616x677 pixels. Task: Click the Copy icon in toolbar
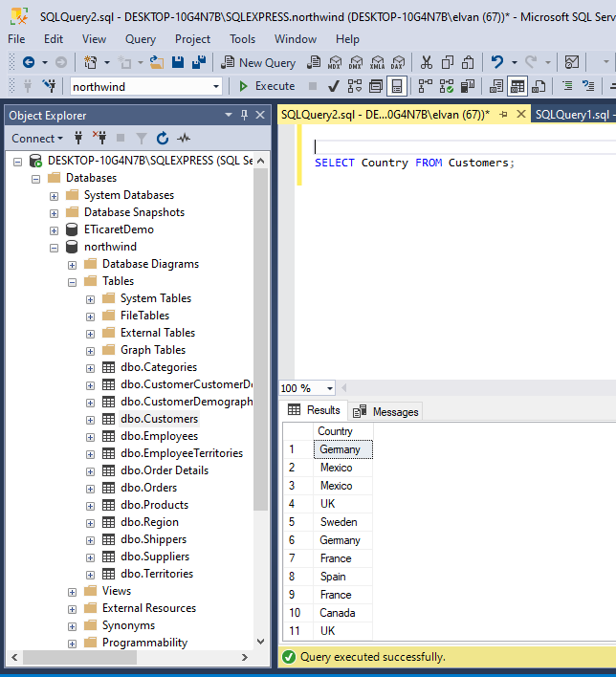coord(448,62)
